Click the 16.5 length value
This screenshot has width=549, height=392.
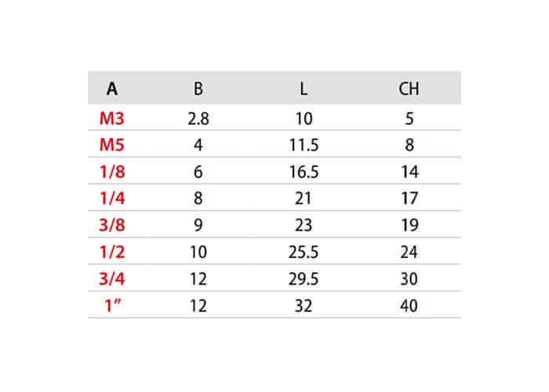304,172
